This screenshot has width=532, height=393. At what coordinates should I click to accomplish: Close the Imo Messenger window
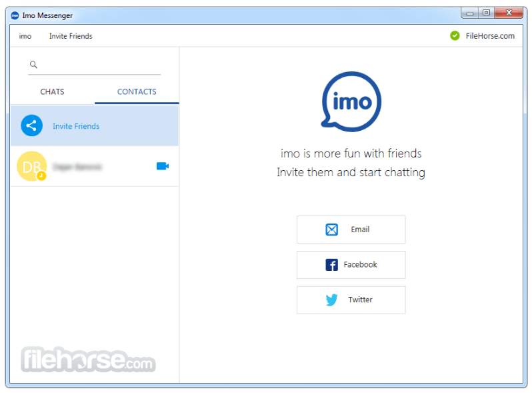[x=509, y=13]
